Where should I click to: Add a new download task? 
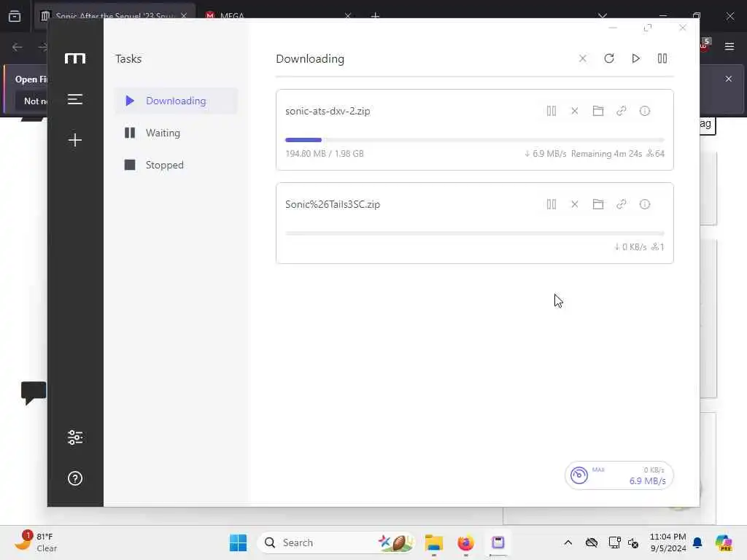click(75, 140)
